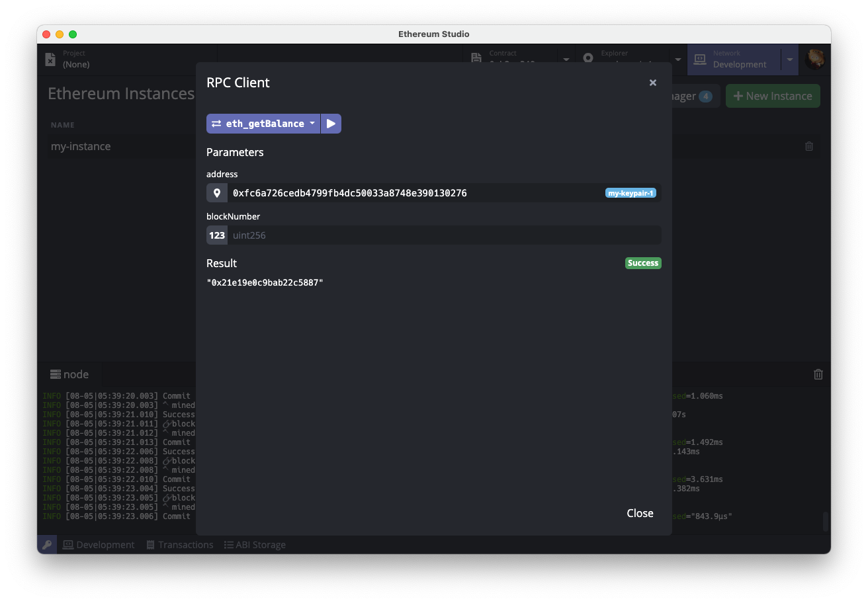This screenshot has width=868, height=603.
Task: Open the Contract dropdown arrow
Action: 566,59
